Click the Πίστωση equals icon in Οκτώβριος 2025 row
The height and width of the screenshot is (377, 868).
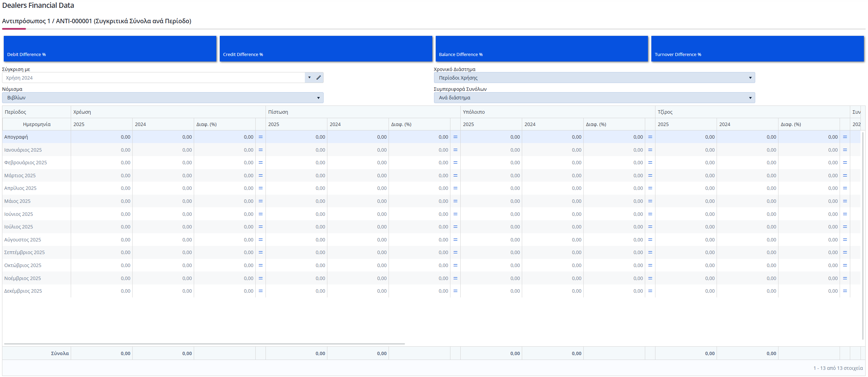[455, 265]
